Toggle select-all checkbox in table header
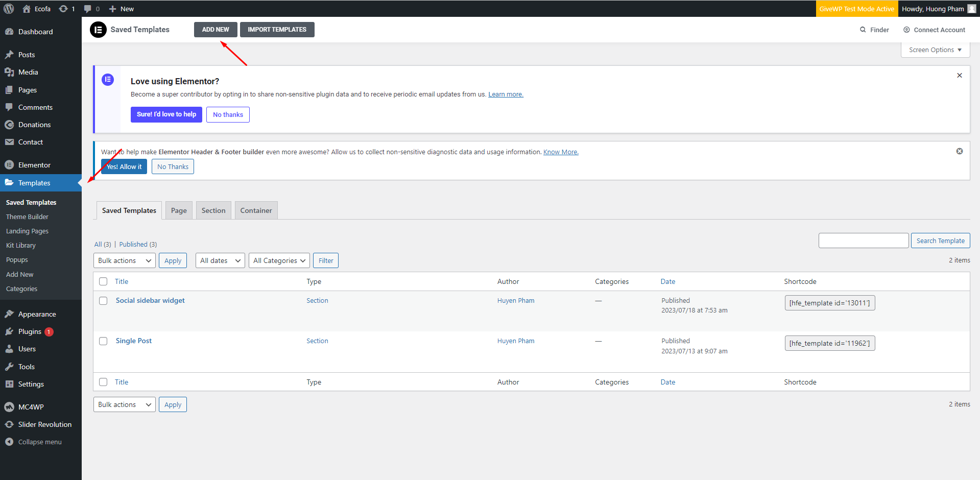The height and width of the screenshot is (480, 980). coord(103,281)
